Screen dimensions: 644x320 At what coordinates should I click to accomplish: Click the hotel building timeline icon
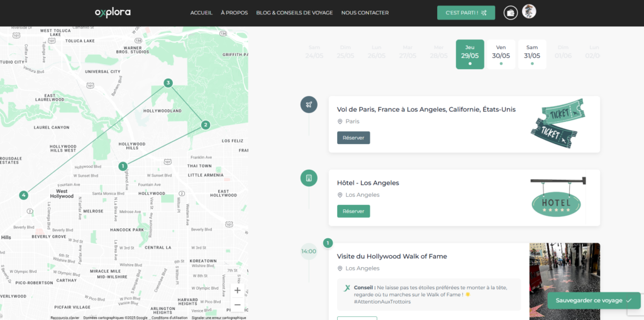click(309, 178)
